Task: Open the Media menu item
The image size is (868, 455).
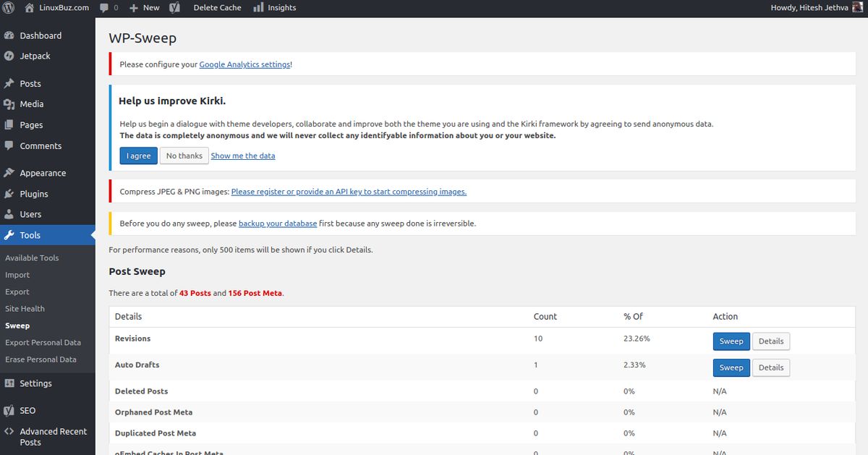Action: pyautogui.click(x=31, y=104)
